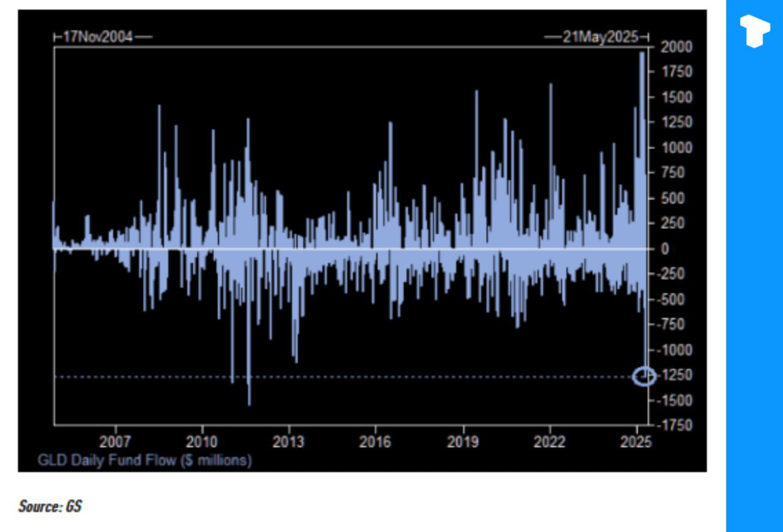Click the -1750 value on y-axis
The image size is (783, 532).
point(677,425)
